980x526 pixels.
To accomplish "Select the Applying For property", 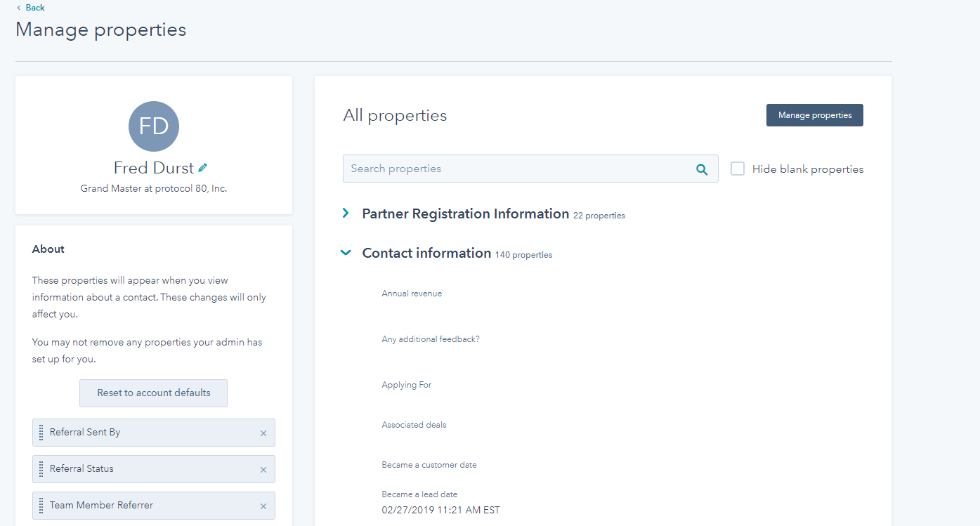I will click(407, 385).
